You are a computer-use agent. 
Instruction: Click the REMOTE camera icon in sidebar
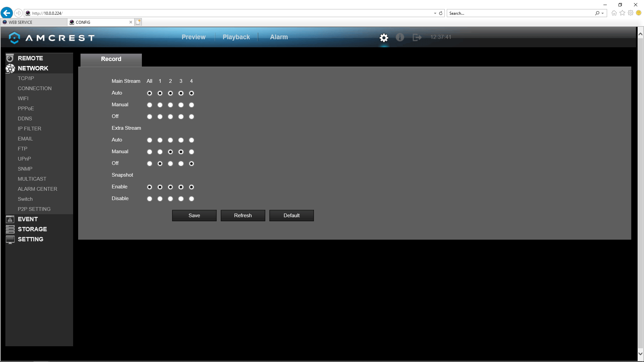pos(10,58)
